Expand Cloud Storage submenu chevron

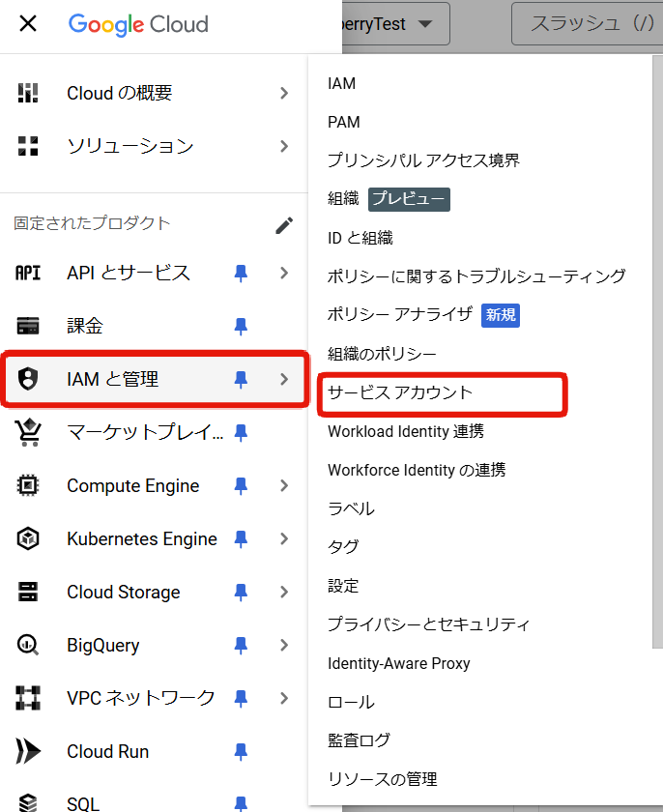click(284, 592)
